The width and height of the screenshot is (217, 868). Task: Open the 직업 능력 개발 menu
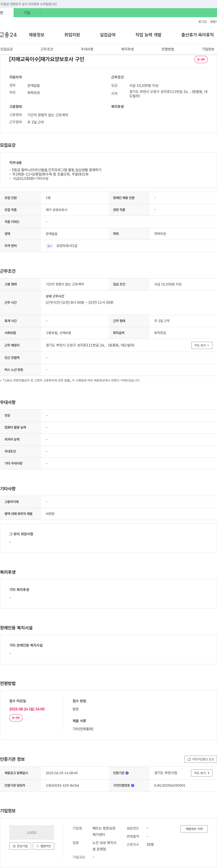tap(148, 35)
